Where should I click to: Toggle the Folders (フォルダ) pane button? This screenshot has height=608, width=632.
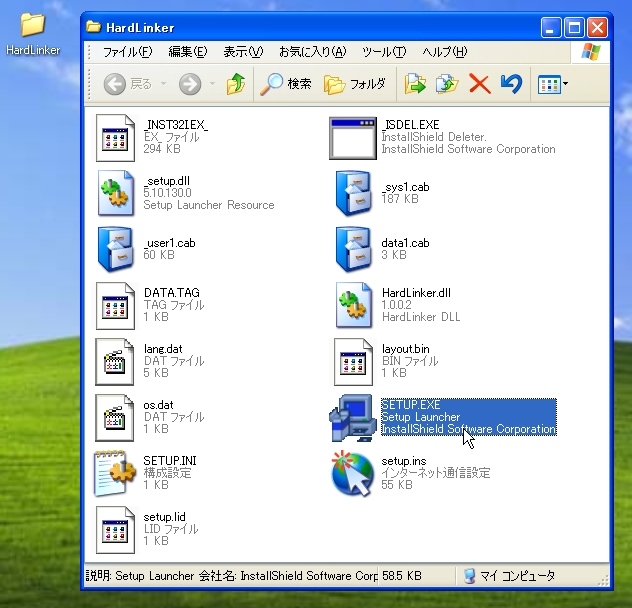point(355,84)
